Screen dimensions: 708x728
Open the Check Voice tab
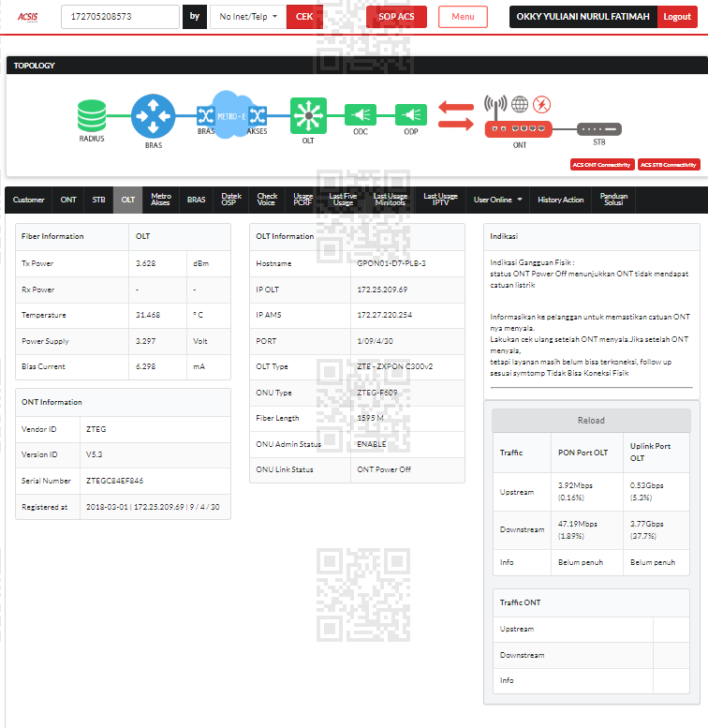point(267,200)
